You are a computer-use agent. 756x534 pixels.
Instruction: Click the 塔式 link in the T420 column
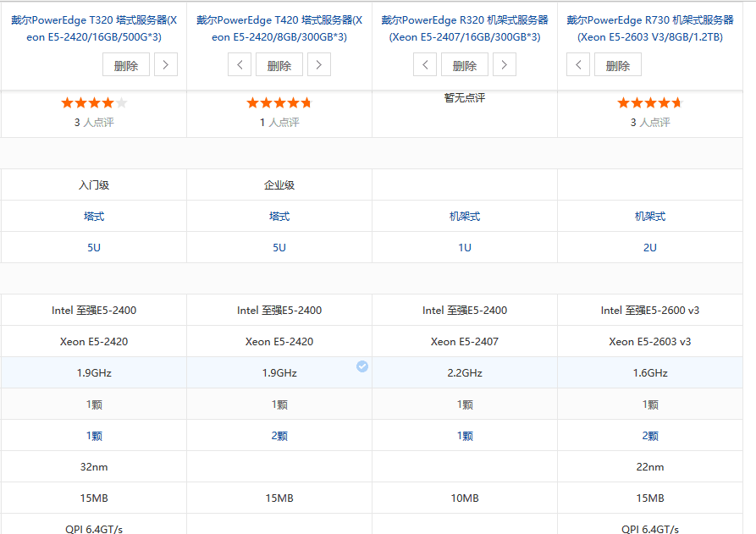coord(279,217)
